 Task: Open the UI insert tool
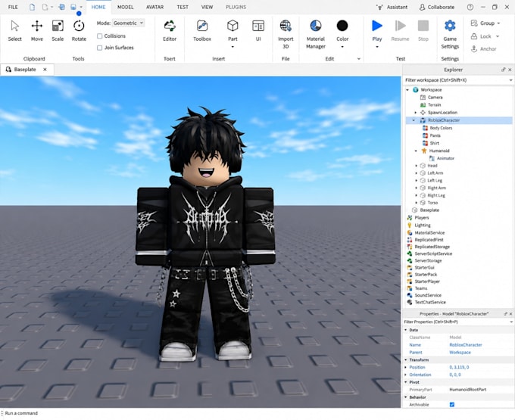pos(258,31)
